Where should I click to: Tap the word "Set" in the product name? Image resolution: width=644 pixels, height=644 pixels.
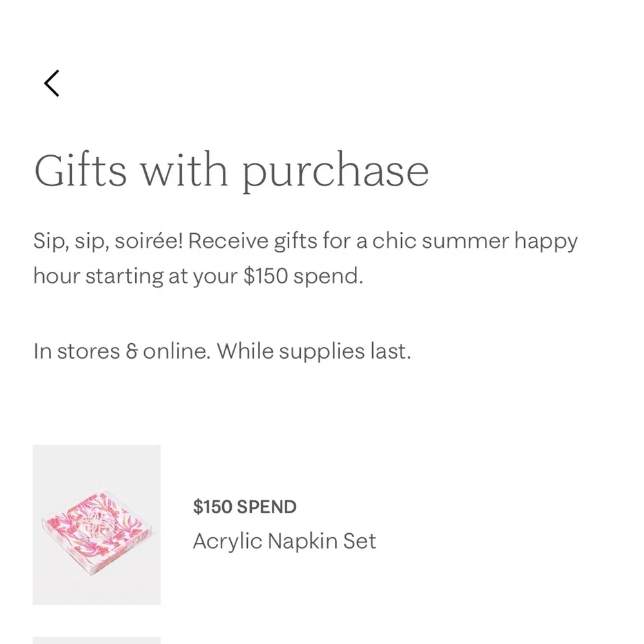[360, 541]
